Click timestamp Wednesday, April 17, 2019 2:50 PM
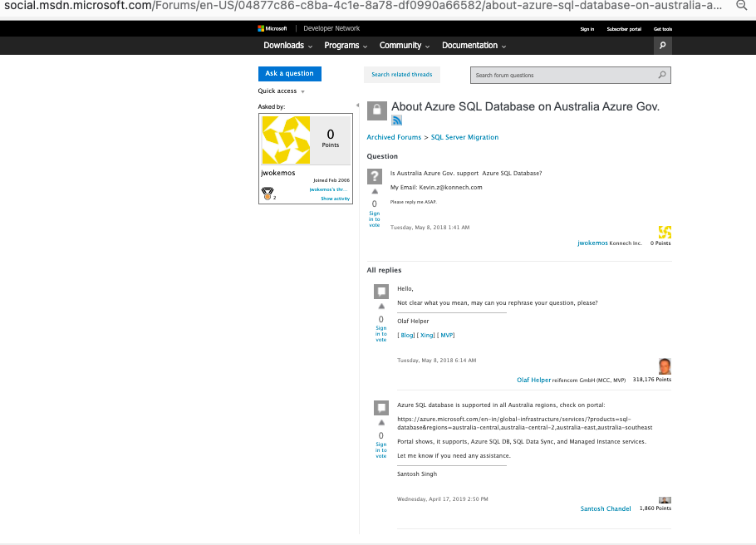The image size is (756, 545). pyautogui.click(x=443, y=499)
